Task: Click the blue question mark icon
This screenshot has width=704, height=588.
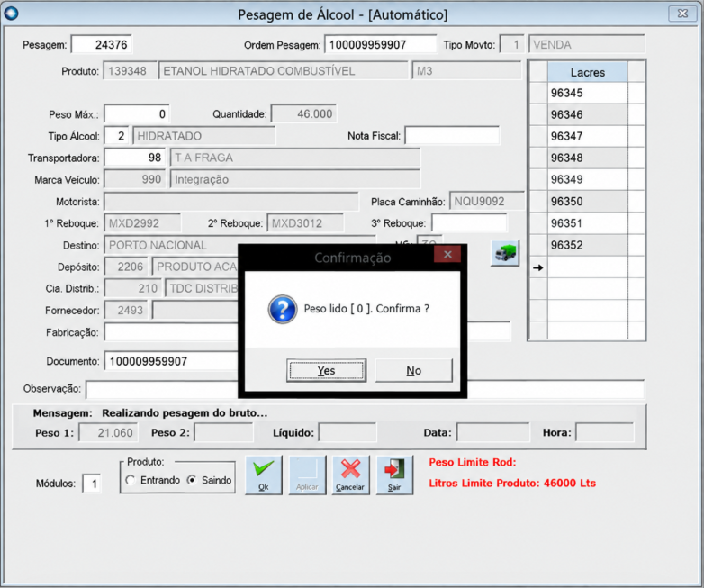Action: click(283, 309)
